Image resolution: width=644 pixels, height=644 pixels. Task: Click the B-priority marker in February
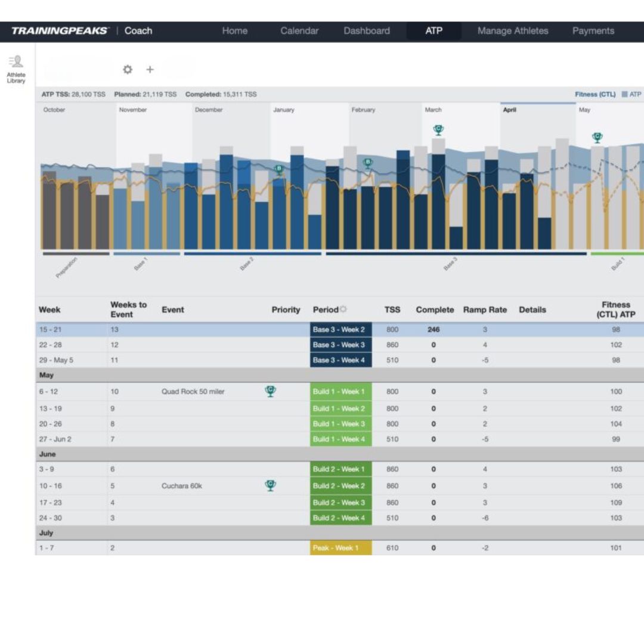click(x=367, y=162)
